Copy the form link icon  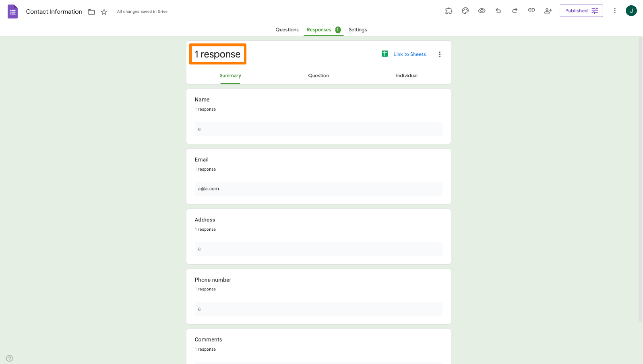coord(531,11)
